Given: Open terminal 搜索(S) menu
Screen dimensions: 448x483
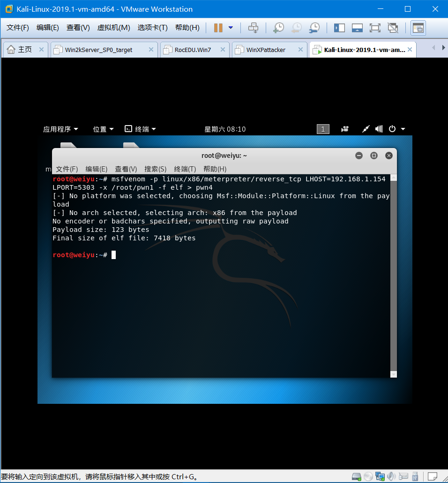Looking at the screenshot, I should 155,169.
